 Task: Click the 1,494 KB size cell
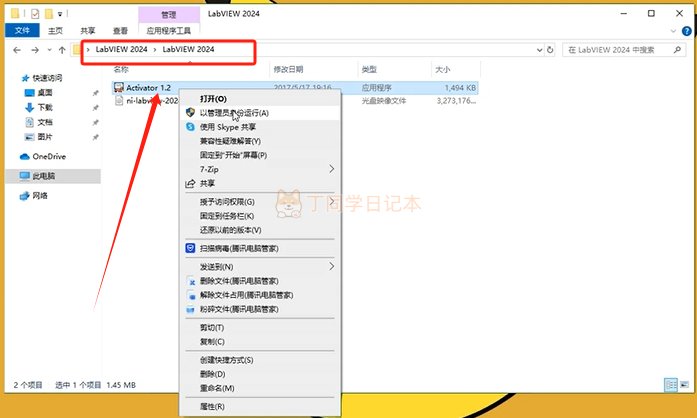coord(460,88)
